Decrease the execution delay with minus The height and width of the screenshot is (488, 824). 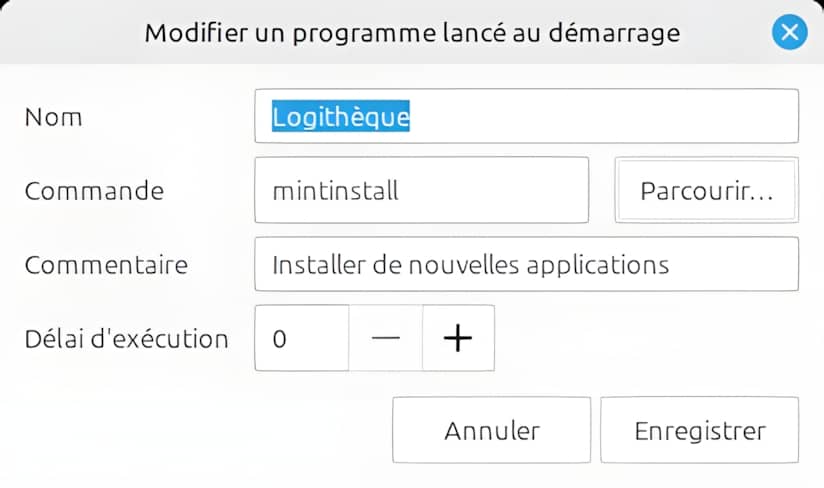[x=385, y=338]
